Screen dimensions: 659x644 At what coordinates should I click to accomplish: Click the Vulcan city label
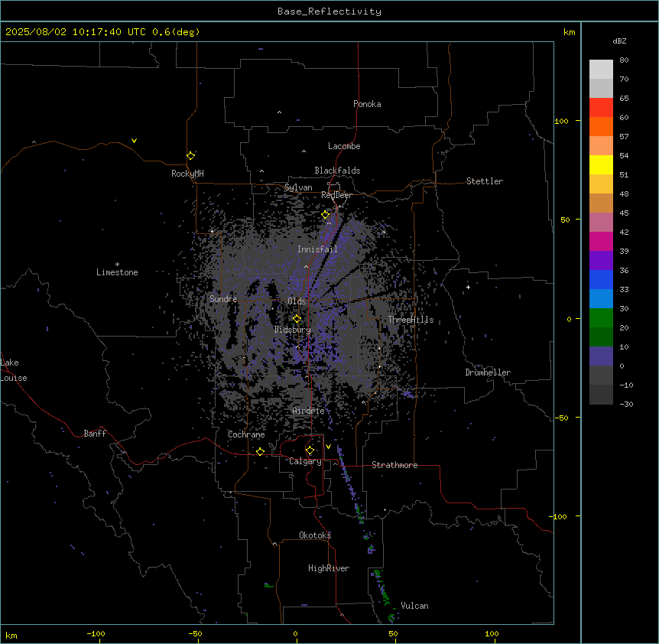(414, 606)
